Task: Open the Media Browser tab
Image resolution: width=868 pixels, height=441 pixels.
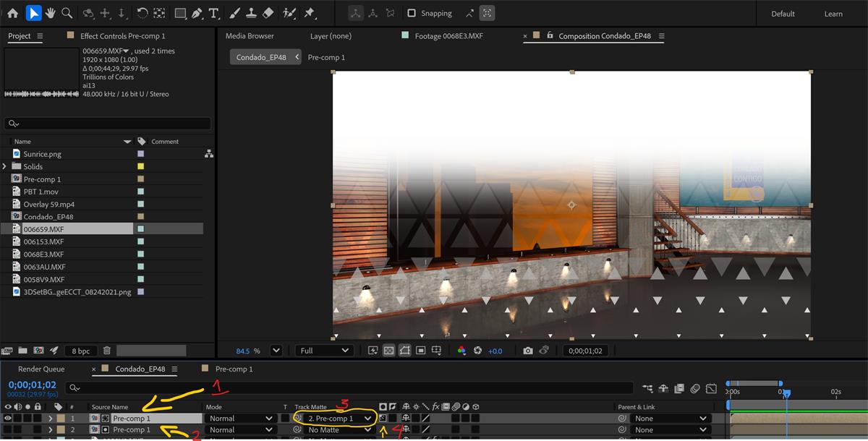Action: pos(250,36)
